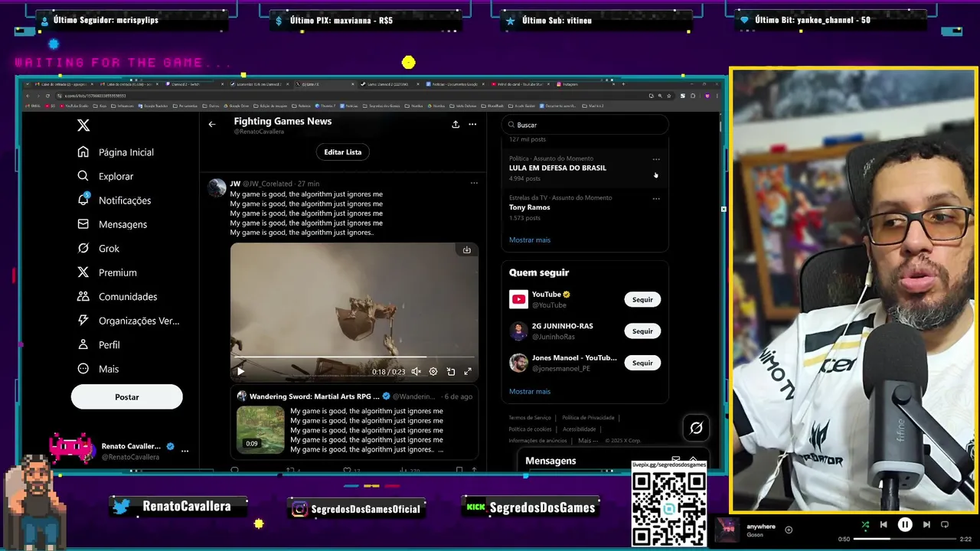
Task: Open the quoted Wandering Sword: Martial Arts RPG post
Action: [354, 422]
